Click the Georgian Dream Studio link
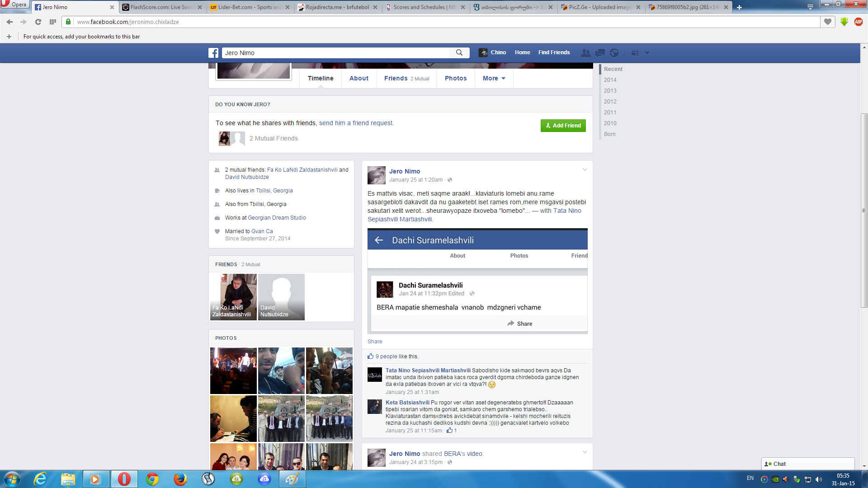Viewport: 868px width, 488px height. [x=277, y=218]
